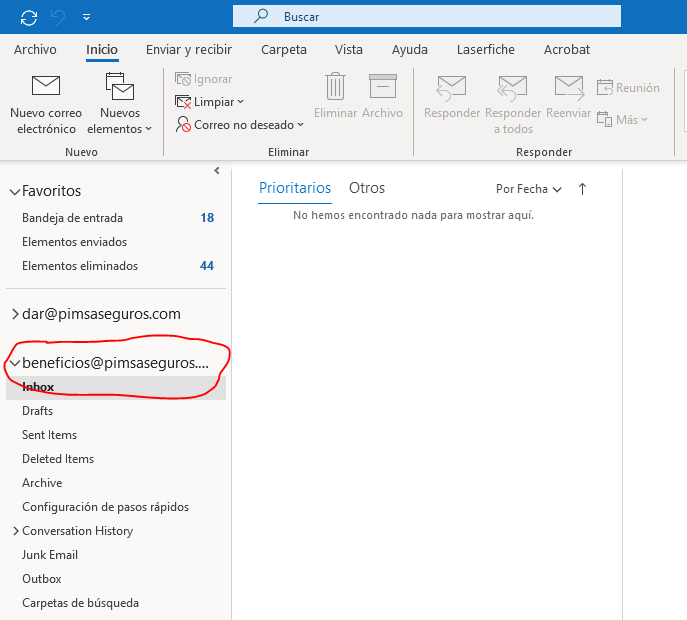Open the Deleted Items folder
The width and height of the screenshot is (687, 620).
(x=58, y=459)
